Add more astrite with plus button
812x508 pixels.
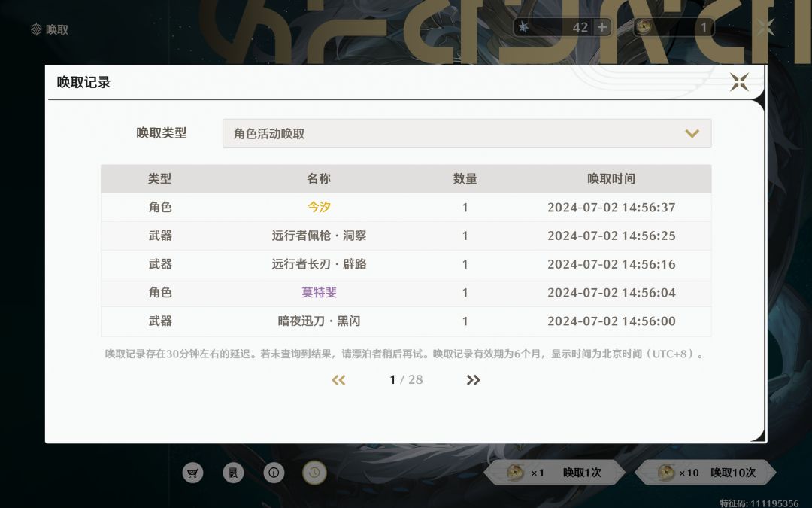pyautogui.click(x=601, y=27)
